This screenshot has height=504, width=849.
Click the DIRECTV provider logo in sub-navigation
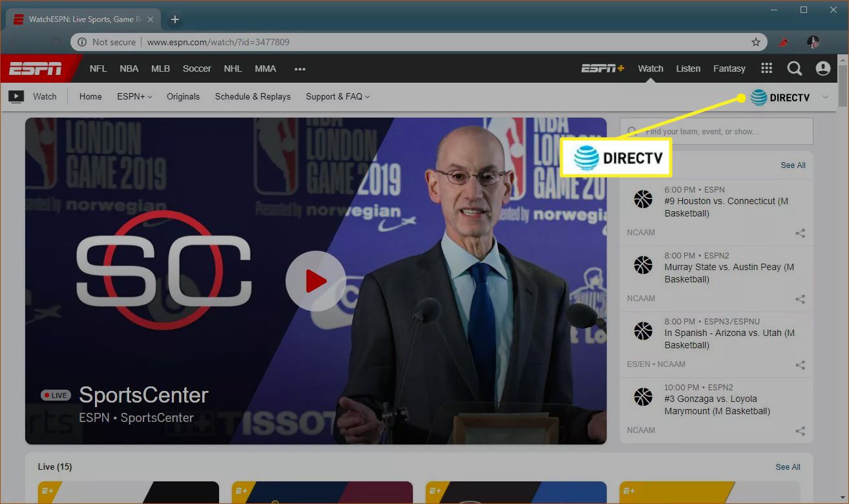[x=780, y=98]
